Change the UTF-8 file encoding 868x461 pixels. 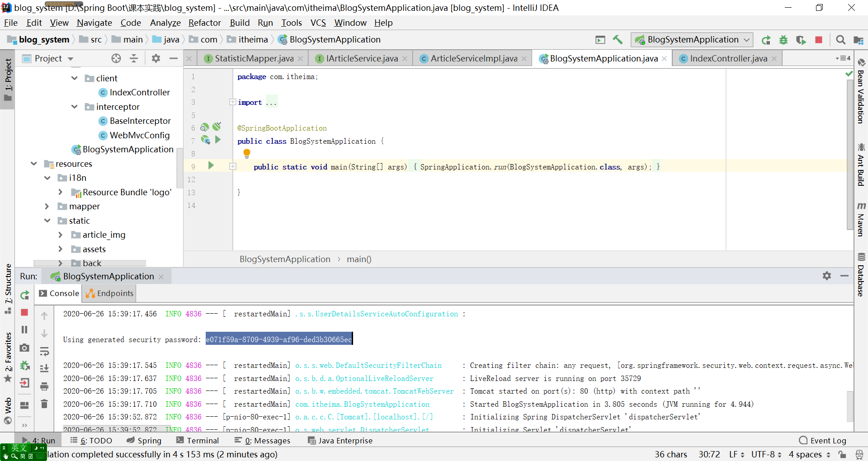tap(766, 454)
